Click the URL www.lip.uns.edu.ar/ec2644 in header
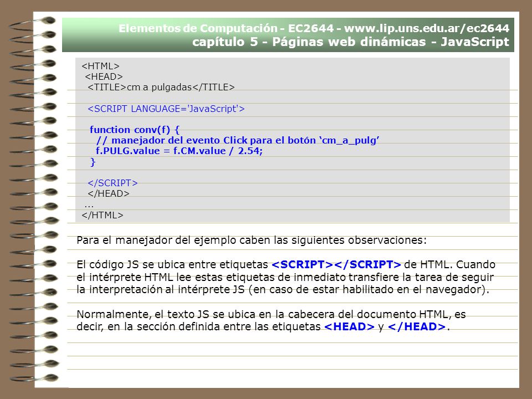This screenshot has width=532, height=399. tap(427, 28)
